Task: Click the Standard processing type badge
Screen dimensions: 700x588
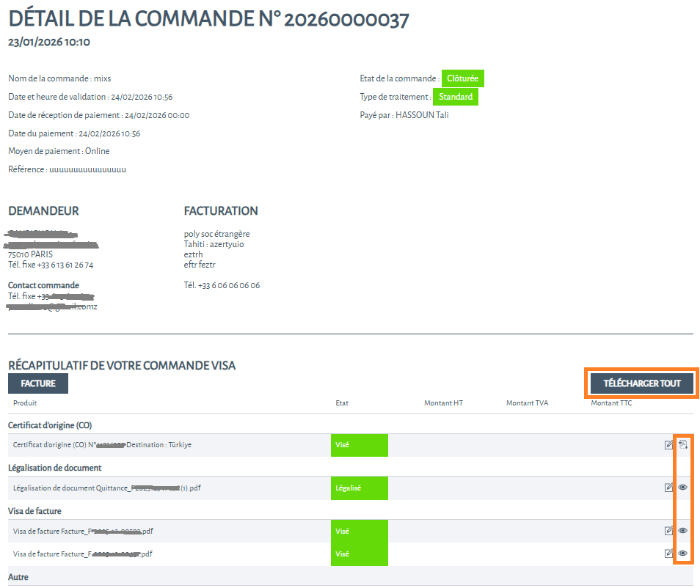Action: pyautogui.click(x=455, y=97)
